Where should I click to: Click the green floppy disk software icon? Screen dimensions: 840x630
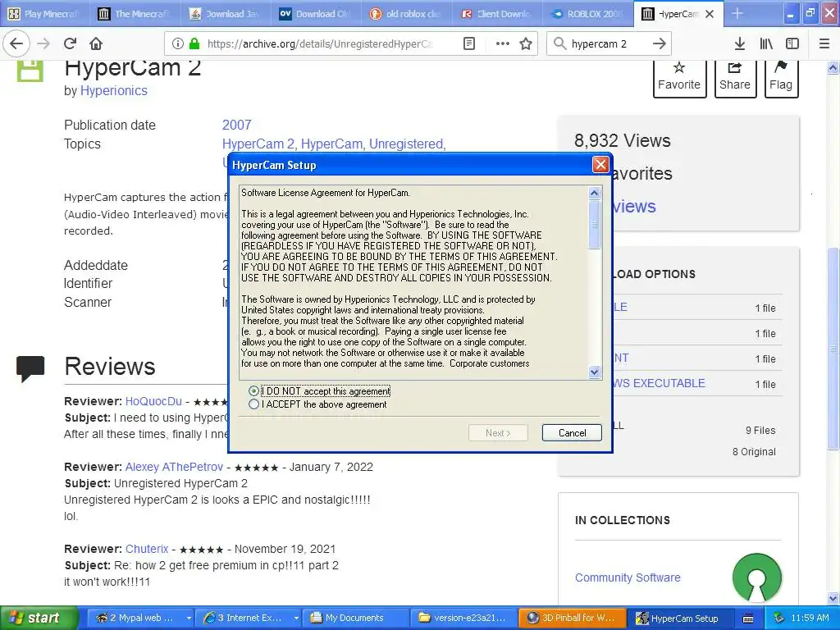pos(30,71)
